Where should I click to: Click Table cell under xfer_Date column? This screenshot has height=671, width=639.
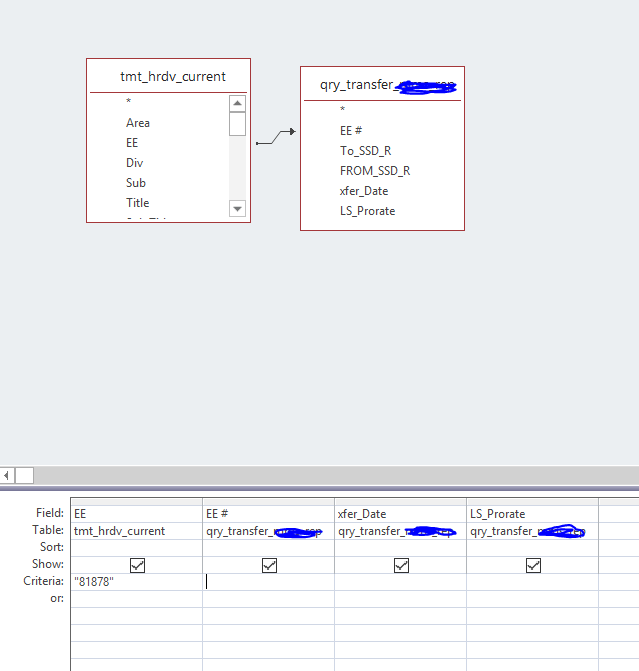point(401,531)
